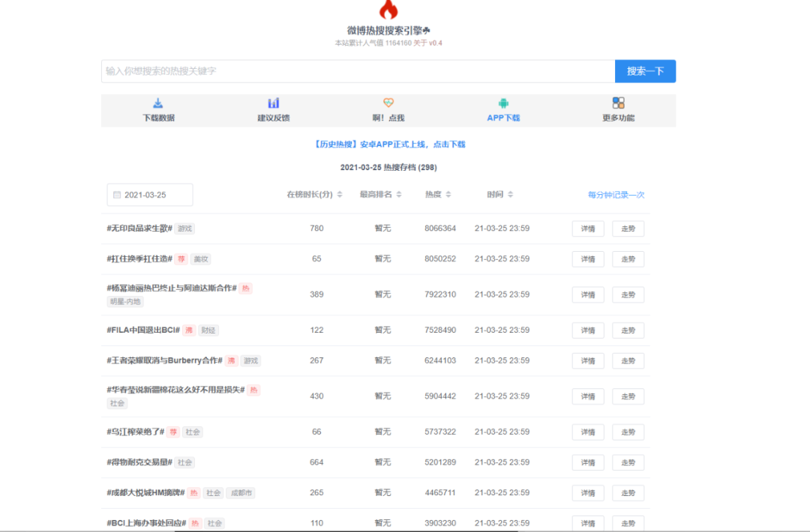The width and height of the screenshot is (810, 532).
Task: Click topic #得物耐克交易量#
Action: click(x=139, y=462)
